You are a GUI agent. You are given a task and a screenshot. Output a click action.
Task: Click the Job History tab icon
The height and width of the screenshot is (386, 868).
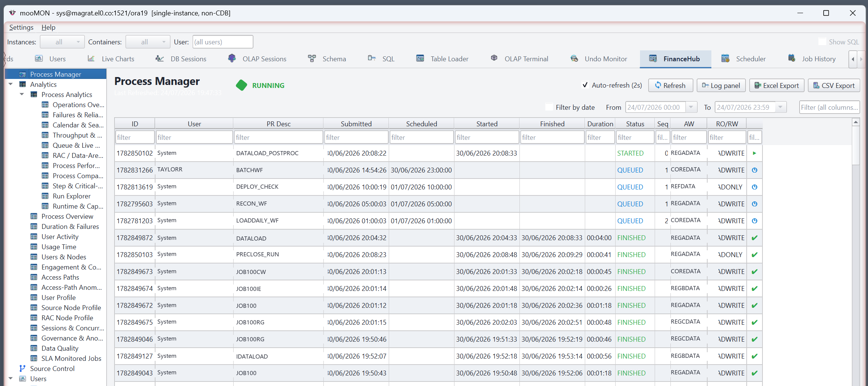pyautogui.click(x=792, y=58)
